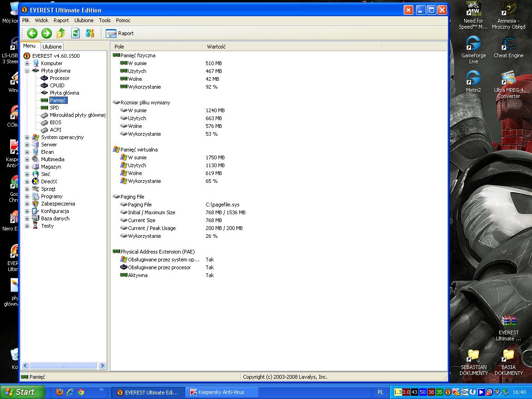Click the Pole column header
This screenshot has height=399, width=532.
(x=157, y=47)
